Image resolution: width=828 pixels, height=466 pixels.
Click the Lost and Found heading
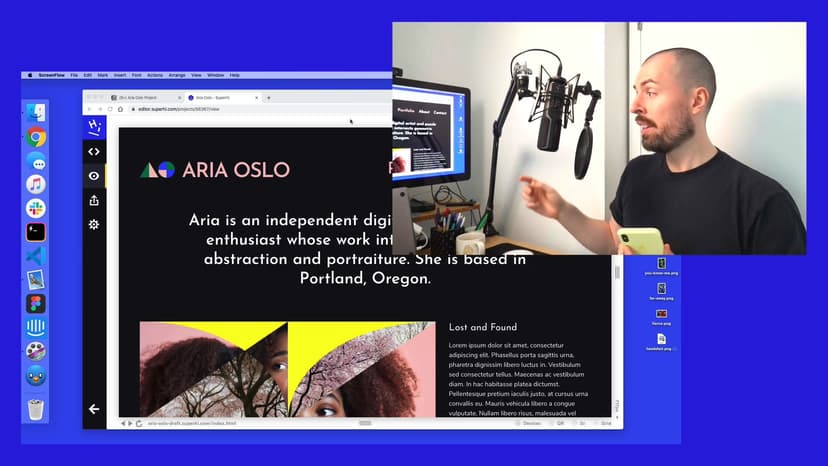point(483,327)
